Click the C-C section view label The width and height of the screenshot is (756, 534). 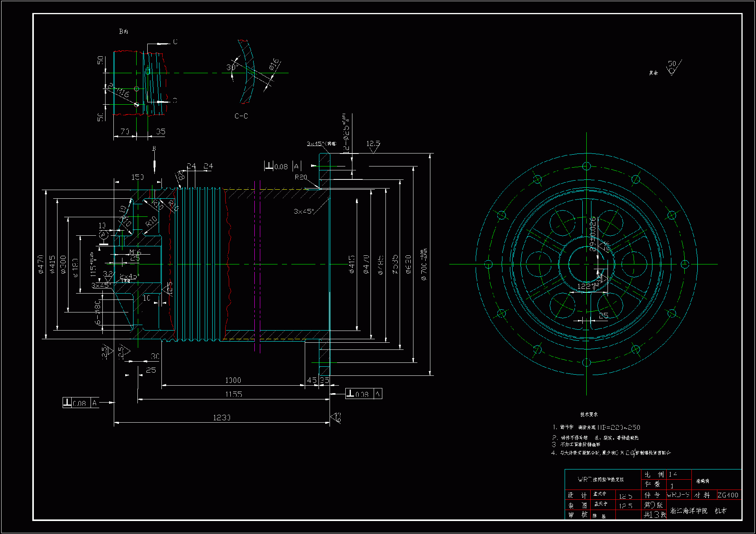(x=241, y=116)
